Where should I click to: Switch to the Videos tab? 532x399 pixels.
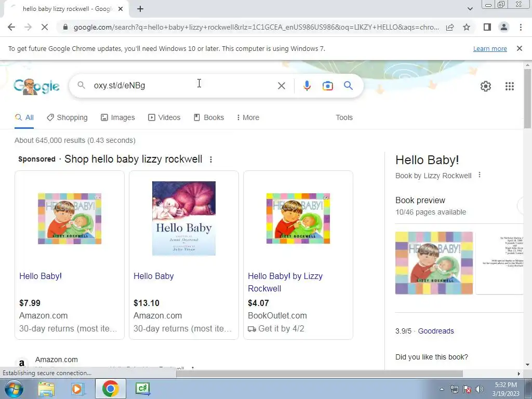[164, 117]
